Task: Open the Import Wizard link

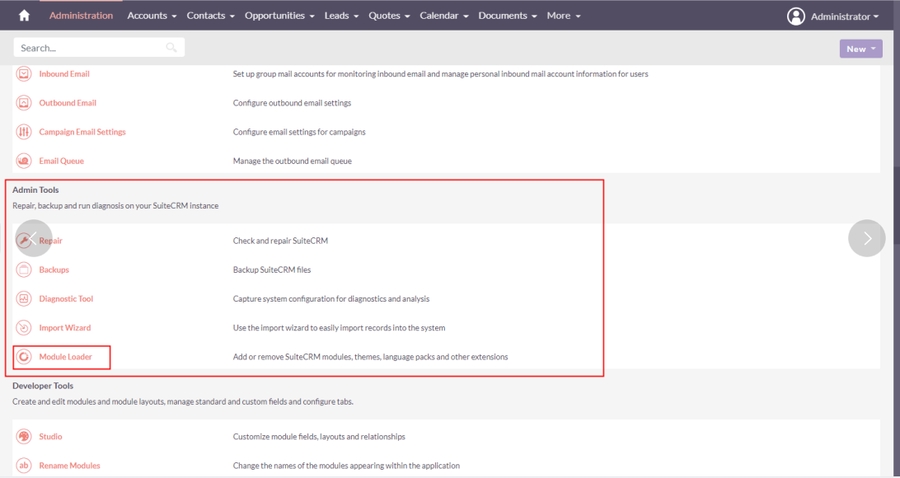Action: [x=66, y=328]
